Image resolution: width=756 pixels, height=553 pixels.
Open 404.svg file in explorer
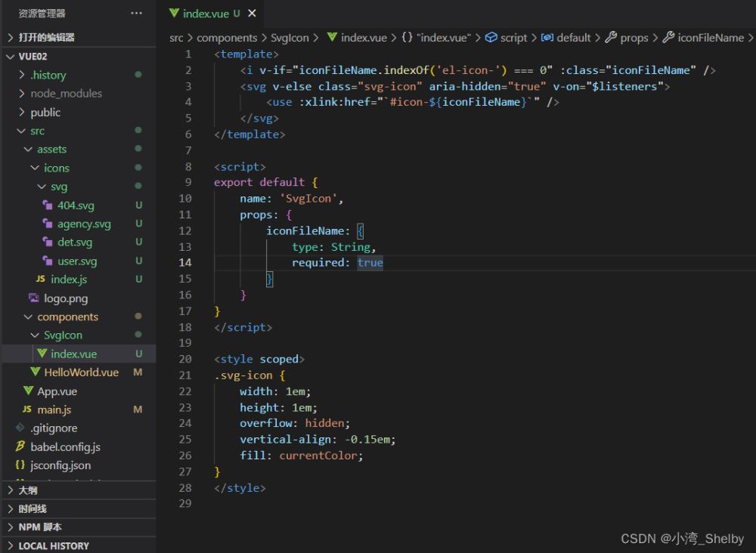pyautogui.click(x=76, y=205)
